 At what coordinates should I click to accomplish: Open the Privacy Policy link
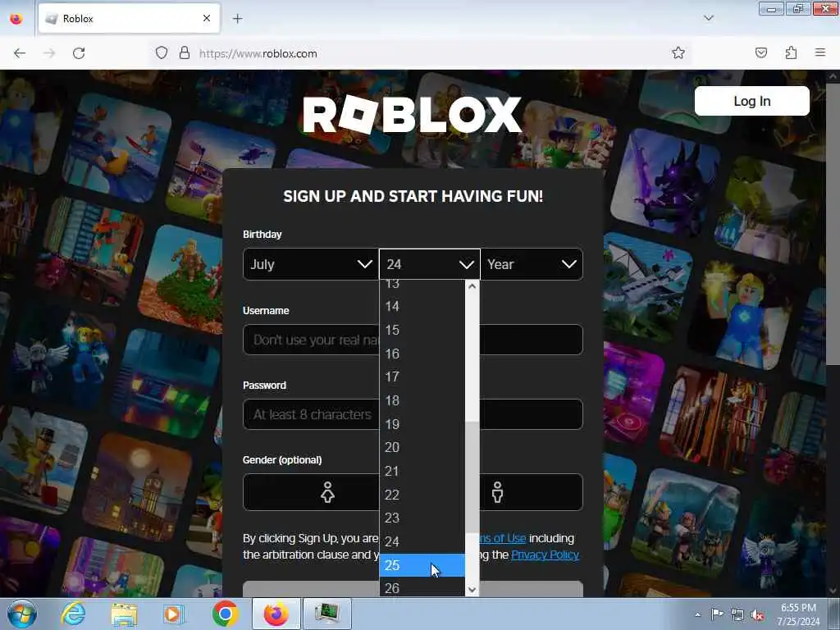(x=546, y=555)
